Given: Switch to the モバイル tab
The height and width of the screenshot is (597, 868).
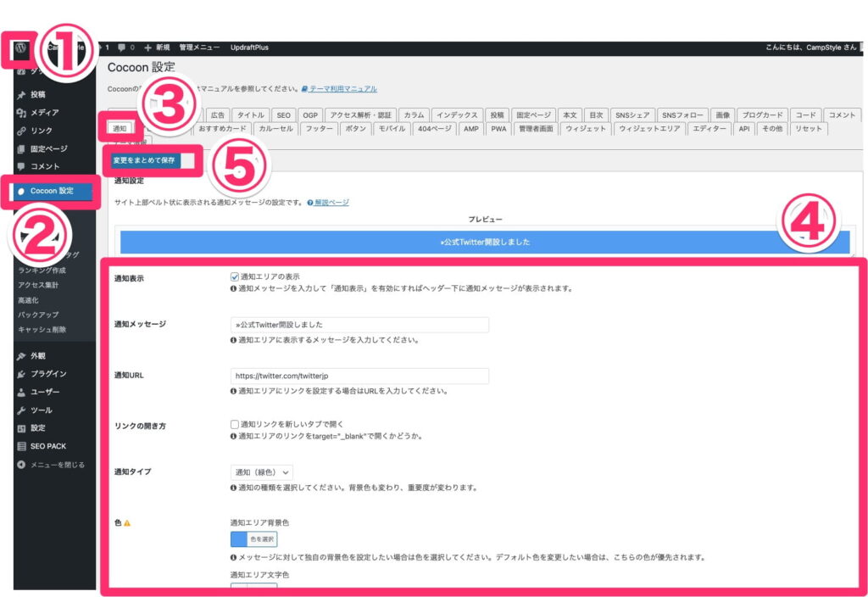Looking at the screenshot, I should pyautogui.click(x=392, y=129).
